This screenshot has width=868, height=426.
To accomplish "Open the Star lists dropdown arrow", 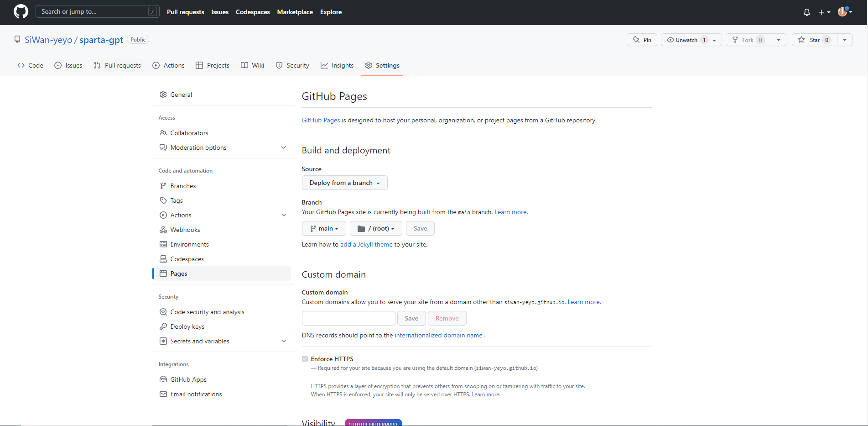I will point(845,40).
